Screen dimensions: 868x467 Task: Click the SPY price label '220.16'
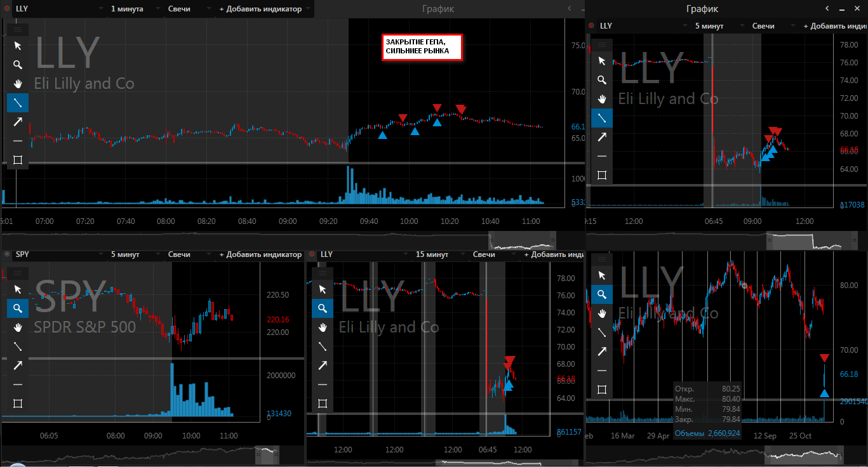click(x=279, y=320)
